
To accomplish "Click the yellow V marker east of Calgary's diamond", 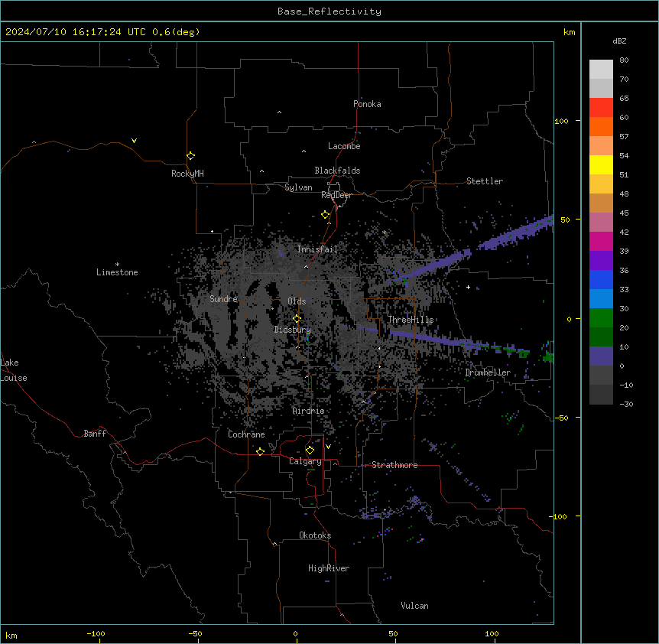I will point(328,447).
